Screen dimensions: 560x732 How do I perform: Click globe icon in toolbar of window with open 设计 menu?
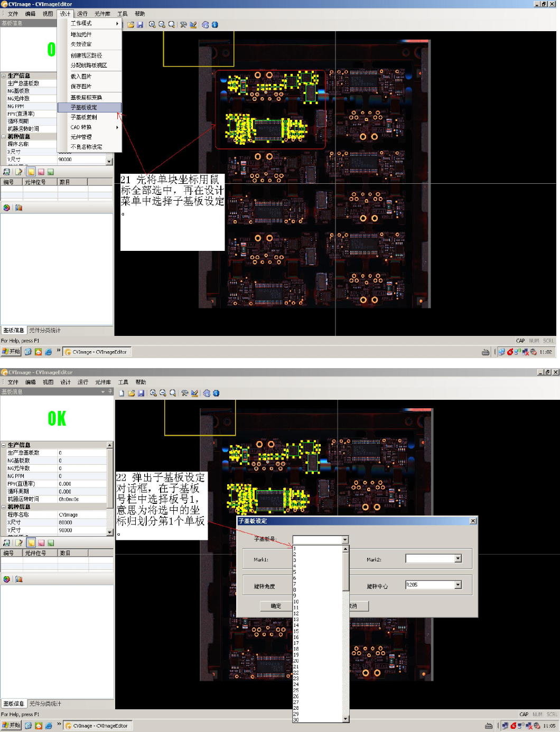pyautogui.click(x=206, y=25)
